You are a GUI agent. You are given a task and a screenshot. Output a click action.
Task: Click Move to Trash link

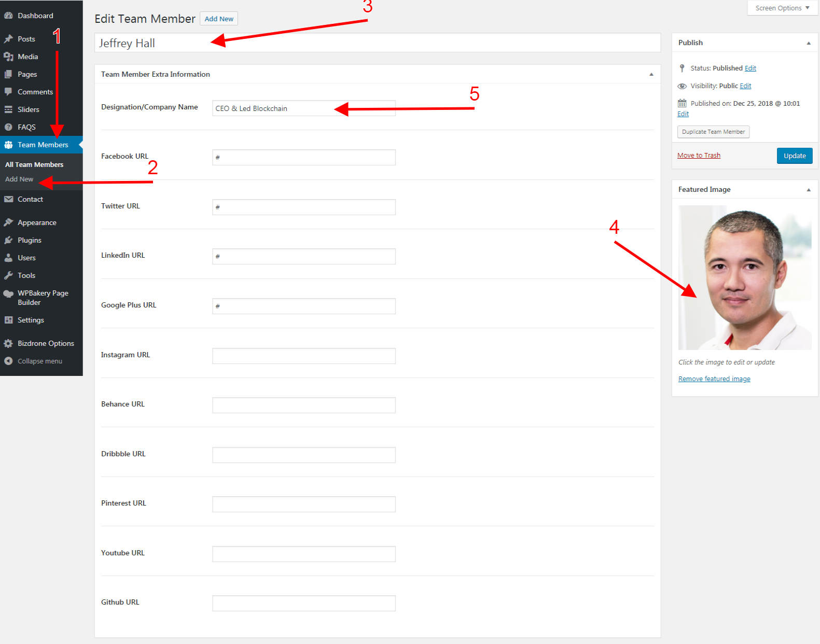(699, 155)
